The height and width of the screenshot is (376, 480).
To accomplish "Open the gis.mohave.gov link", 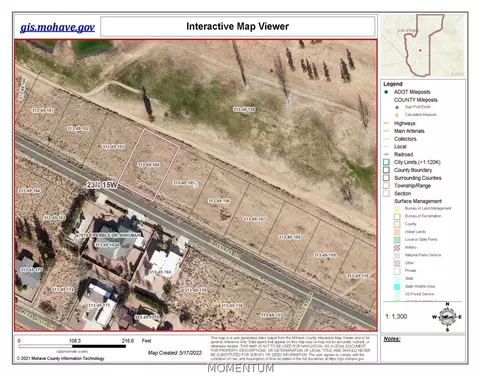I will [x=57, y=27].
